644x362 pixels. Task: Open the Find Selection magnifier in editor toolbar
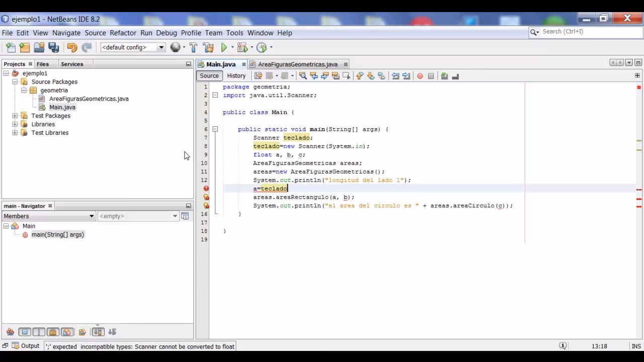click(x=302, y=75)
